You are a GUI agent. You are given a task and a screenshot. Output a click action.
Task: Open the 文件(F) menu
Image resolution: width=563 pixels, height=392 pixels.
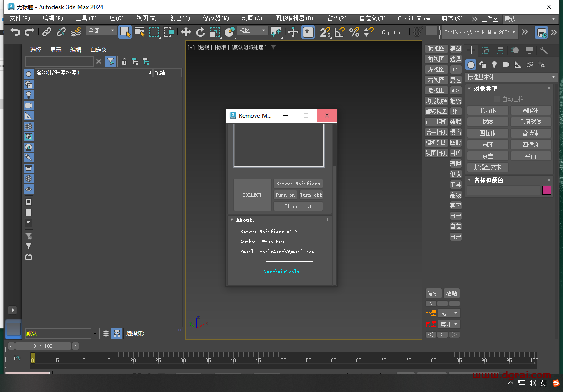click(x=20, y=19)
